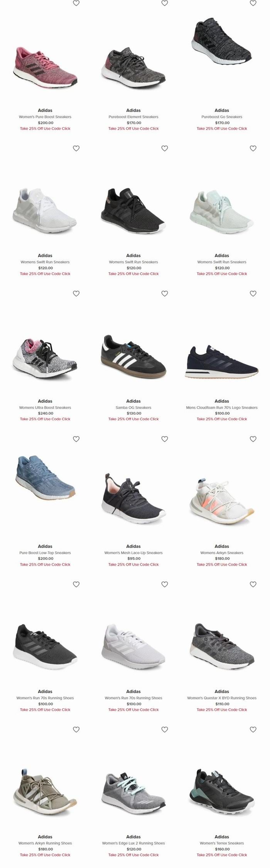Screen dimensions: 270x868
Task: Click heart icon above Womens Ultra Boost Sneakers
Action: (x=76, y=293)
